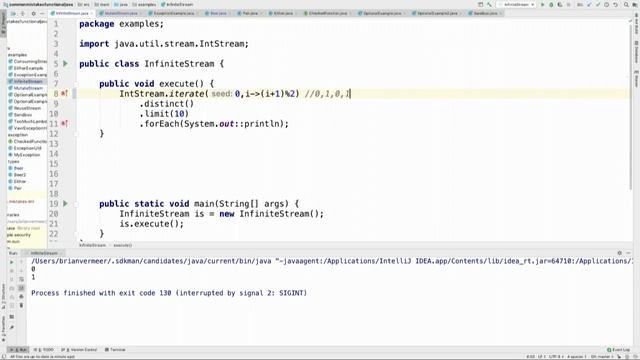The width and height of the screenshot is (640, 360).
Task: Build the project using the hammer icon
Action: coord(489,4)
